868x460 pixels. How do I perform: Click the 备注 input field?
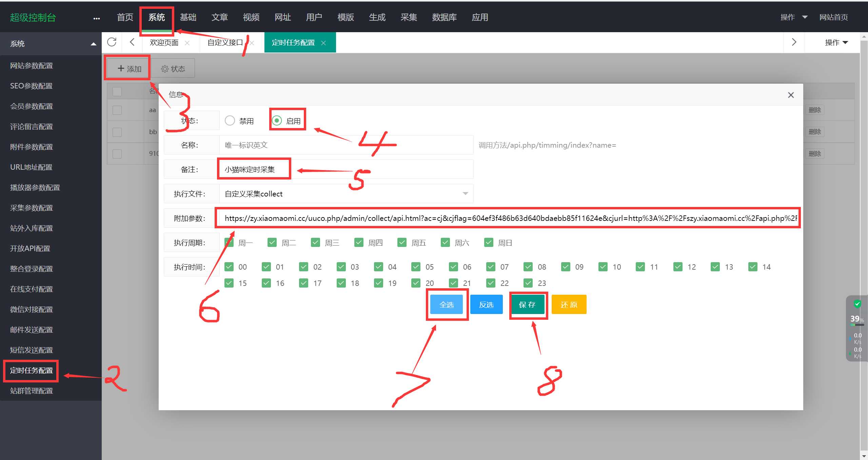(346, 169)
